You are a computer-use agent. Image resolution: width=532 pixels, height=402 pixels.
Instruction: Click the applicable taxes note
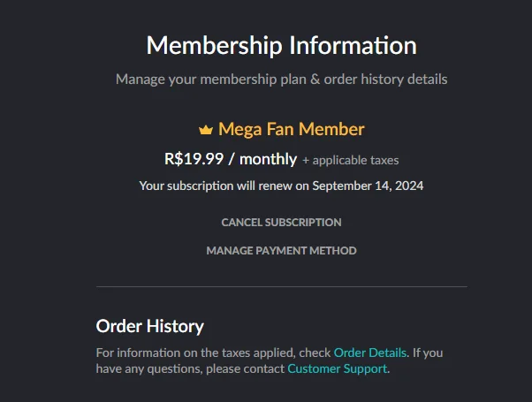point(351,160)
